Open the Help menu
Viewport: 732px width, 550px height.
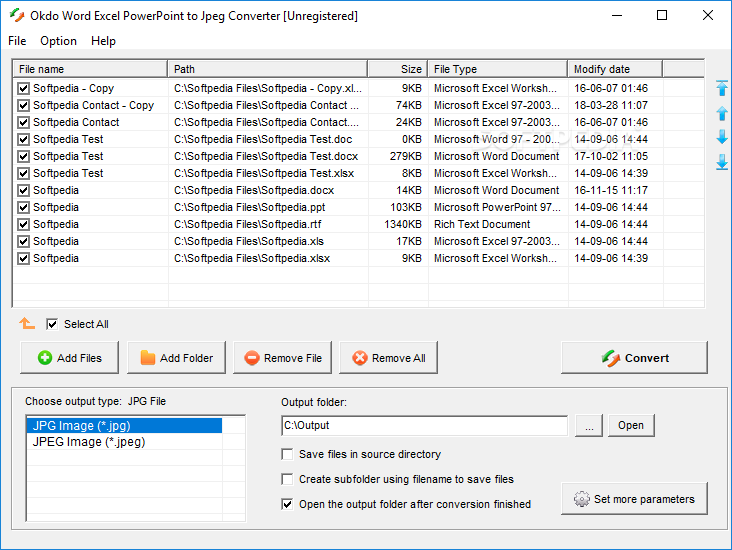coord(103,41)
